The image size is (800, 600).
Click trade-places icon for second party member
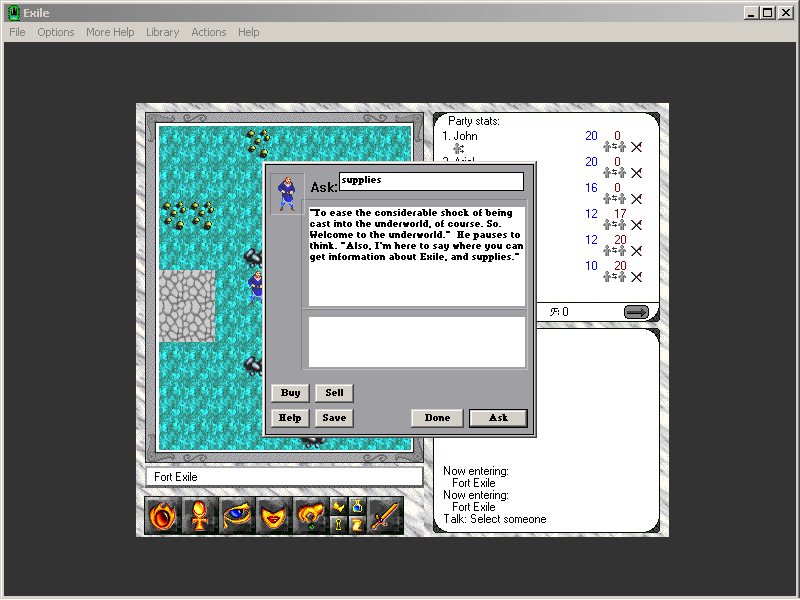(614, 173)
